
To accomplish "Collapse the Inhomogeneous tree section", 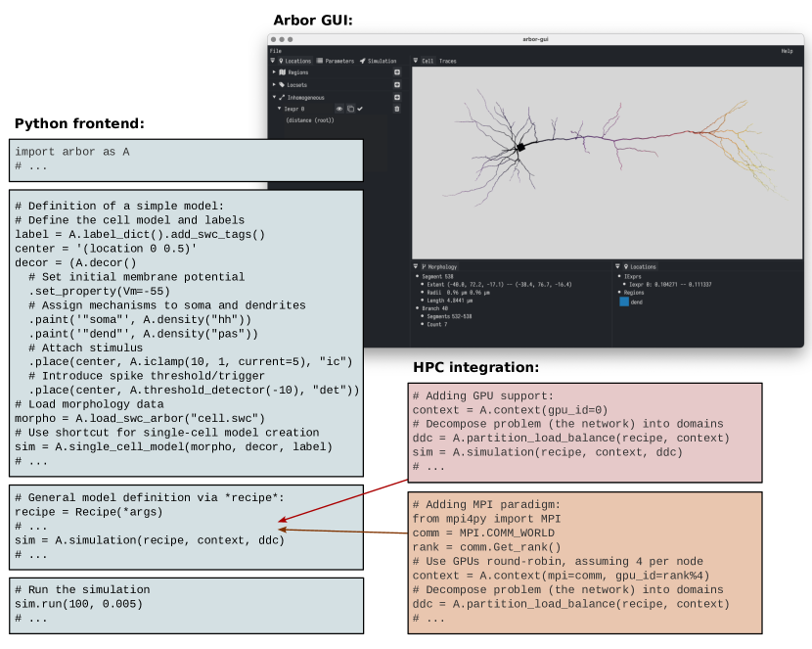I will pyautogui.click(x=274, y=98).
